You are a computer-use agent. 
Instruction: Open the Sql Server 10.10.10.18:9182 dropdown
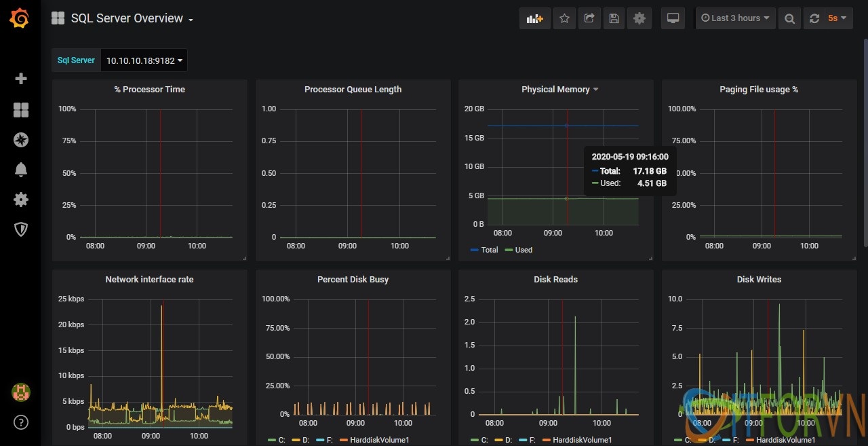144,60
